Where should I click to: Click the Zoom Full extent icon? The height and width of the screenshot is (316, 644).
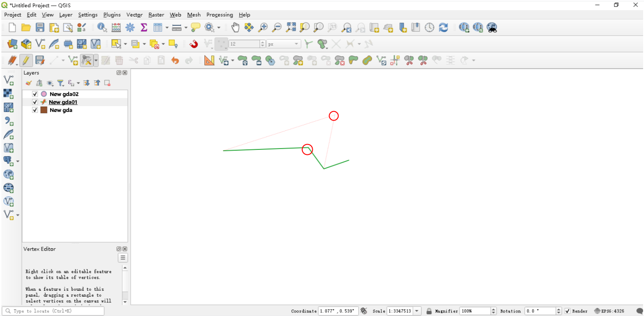(x=291, y=28)
